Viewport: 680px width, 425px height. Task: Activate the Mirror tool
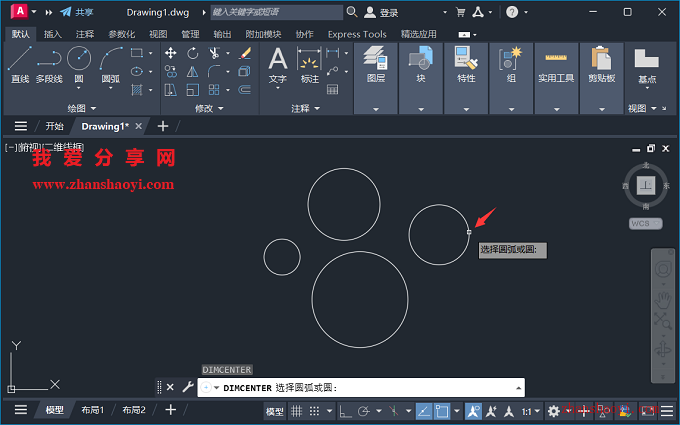pos(193,71)
